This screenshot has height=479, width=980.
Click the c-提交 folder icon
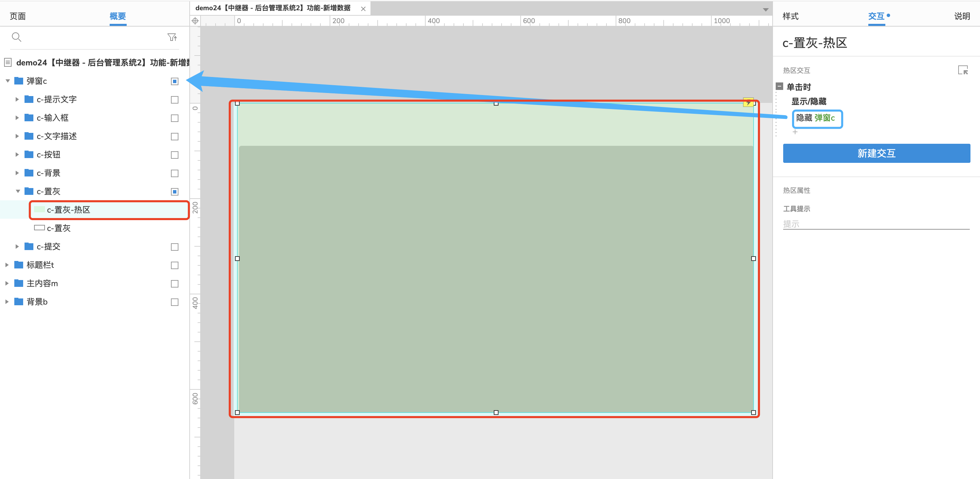coord(29,246)
